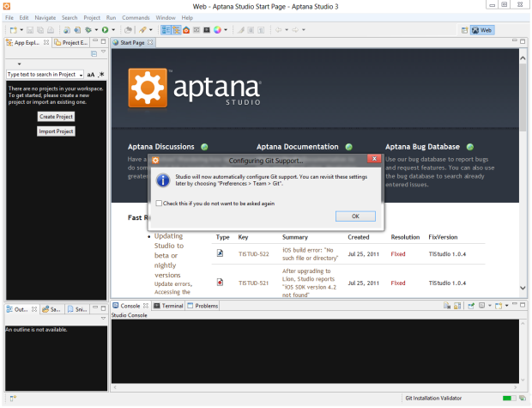Click the Save toolbar icon

(30, 30)
